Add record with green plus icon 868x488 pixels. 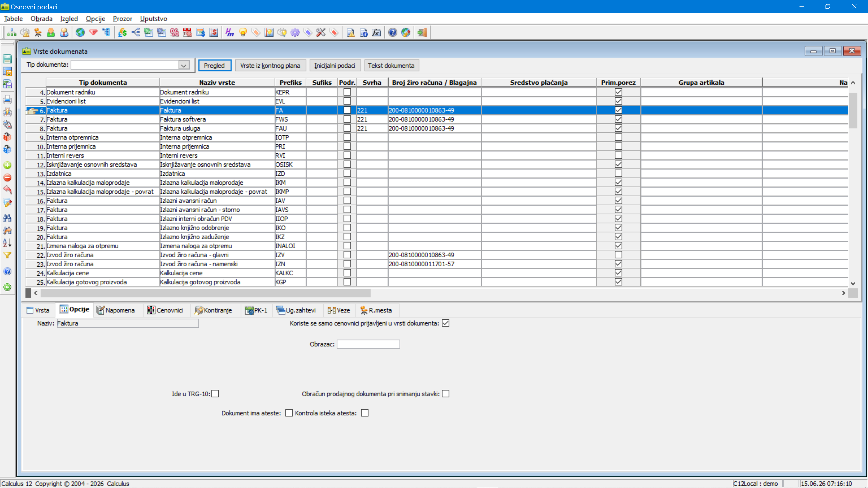tap(7, 165)
